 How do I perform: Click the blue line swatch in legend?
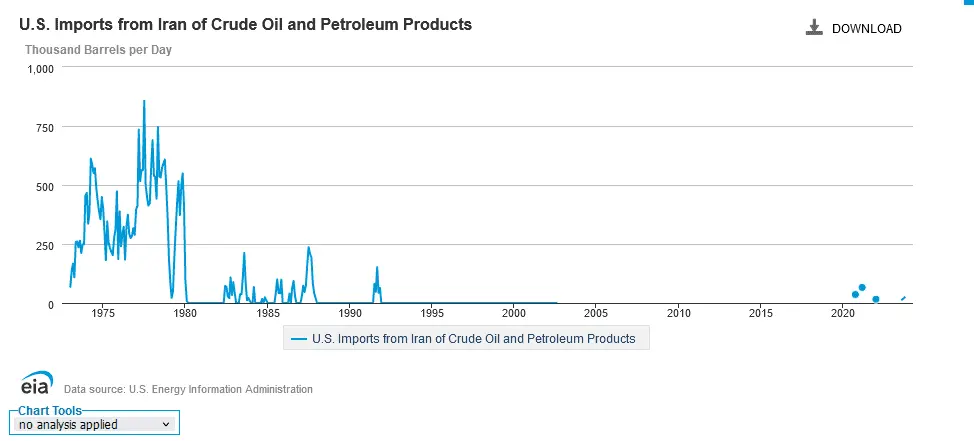[x=298, y=339]
